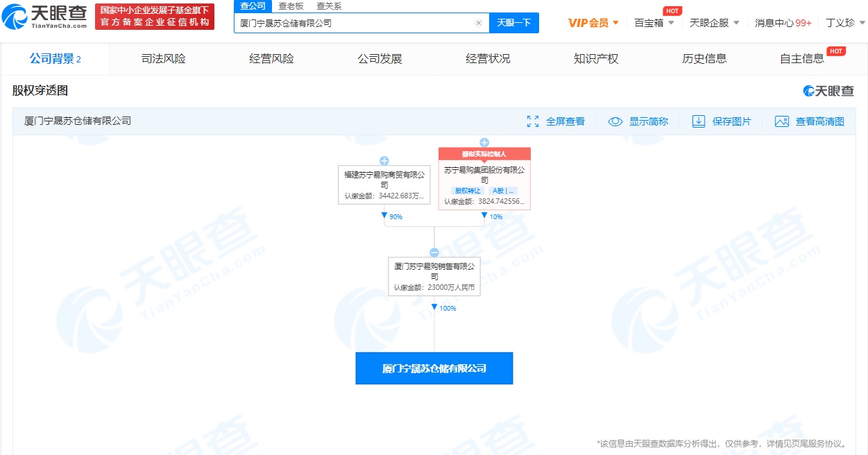Click the fullscreen 全屏查看 icon
The width and height of the screenshot is (868, 455).
[533, 121]
